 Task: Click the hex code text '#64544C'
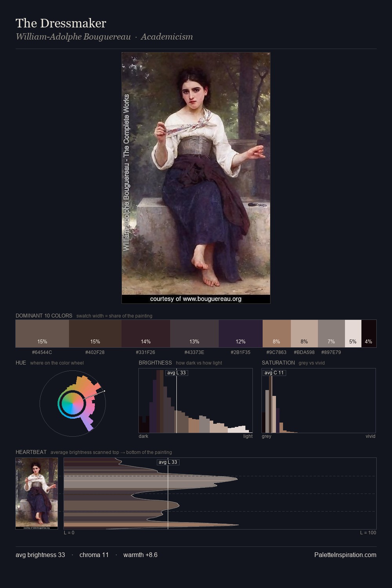(x=42, y=352)
